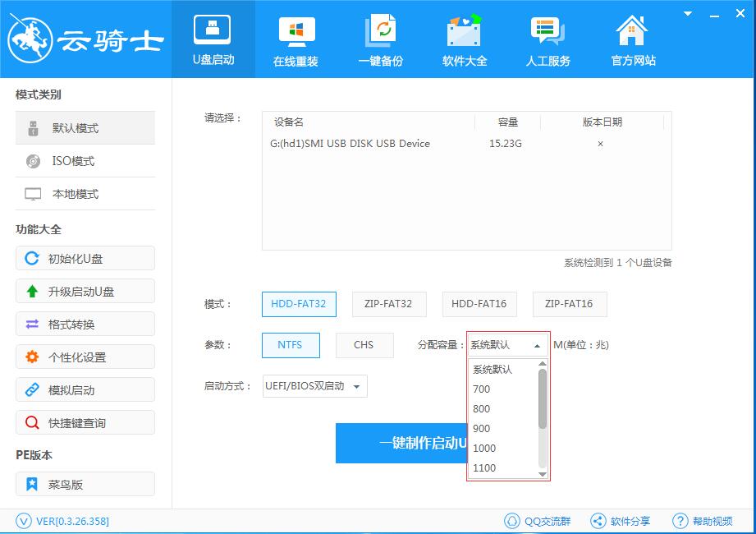Toggle the NTFS parameter
The width and height of the screenshot is (756, 534).
pos(291,345)
